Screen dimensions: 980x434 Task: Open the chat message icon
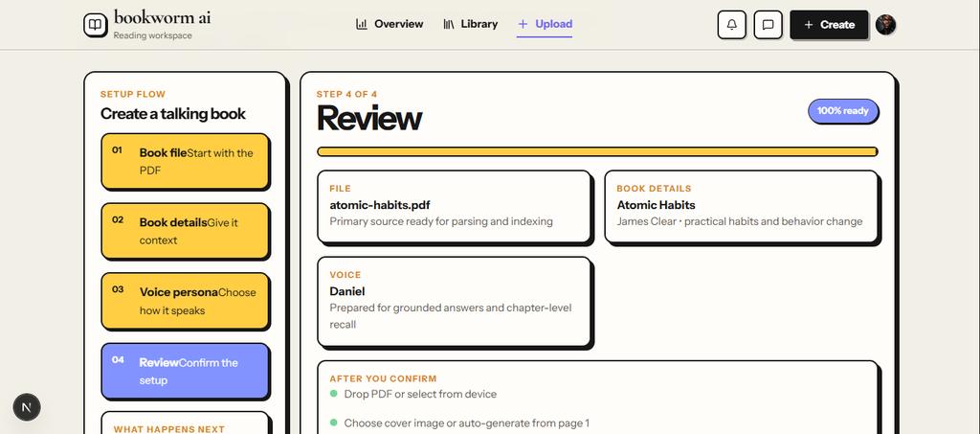768,24
